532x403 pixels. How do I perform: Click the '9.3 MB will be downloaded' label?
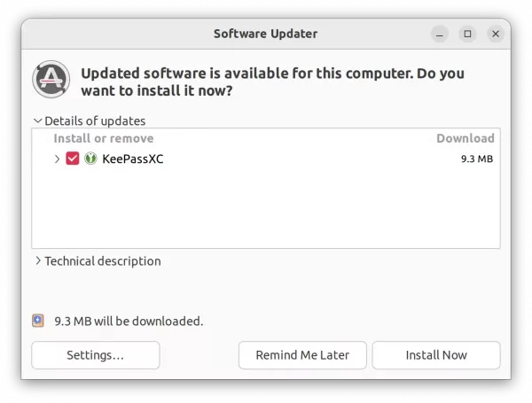(x=129, y=321)
